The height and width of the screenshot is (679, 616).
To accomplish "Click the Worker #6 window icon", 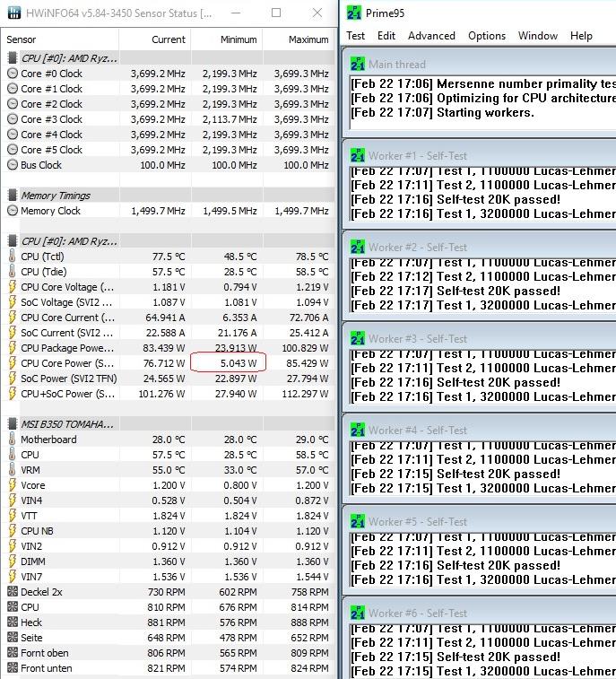I will [358, 613].
